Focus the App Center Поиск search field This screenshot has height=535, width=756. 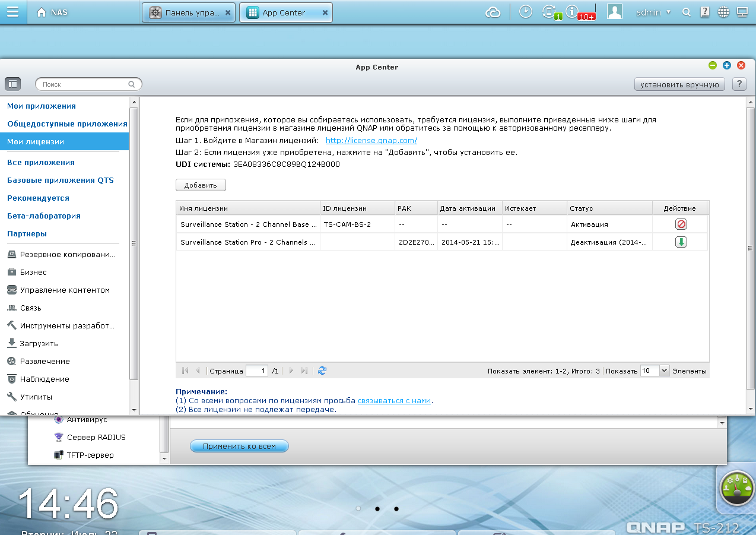point(89,84)
